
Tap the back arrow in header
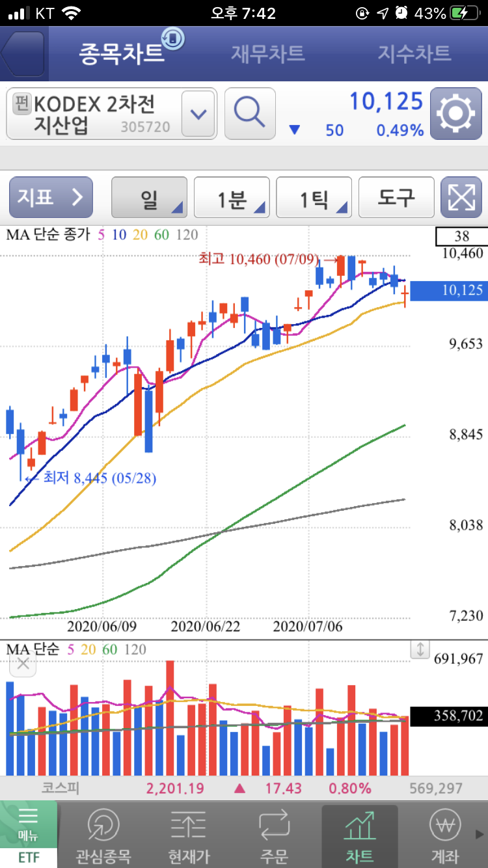click(23, 54)
